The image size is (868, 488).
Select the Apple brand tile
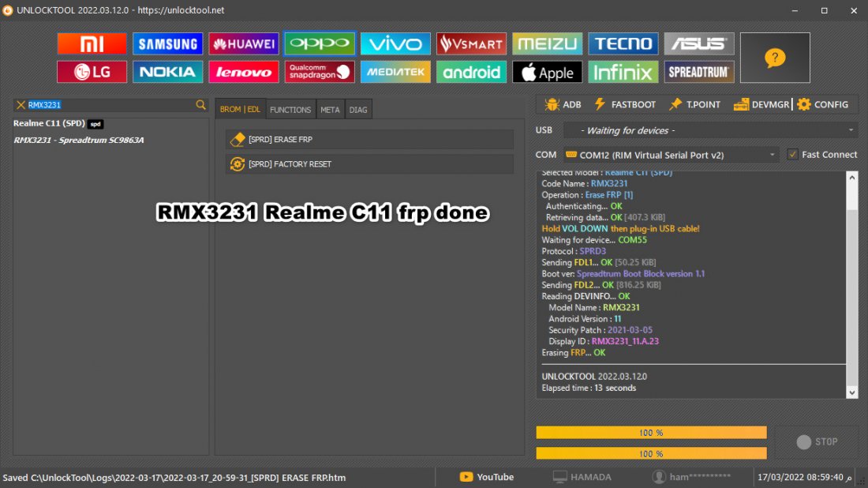[x=547, y=72]
